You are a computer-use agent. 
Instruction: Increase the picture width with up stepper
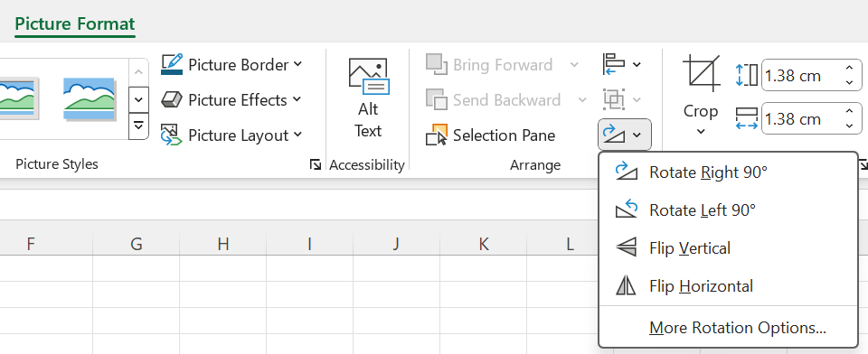(x=850, y=111)
